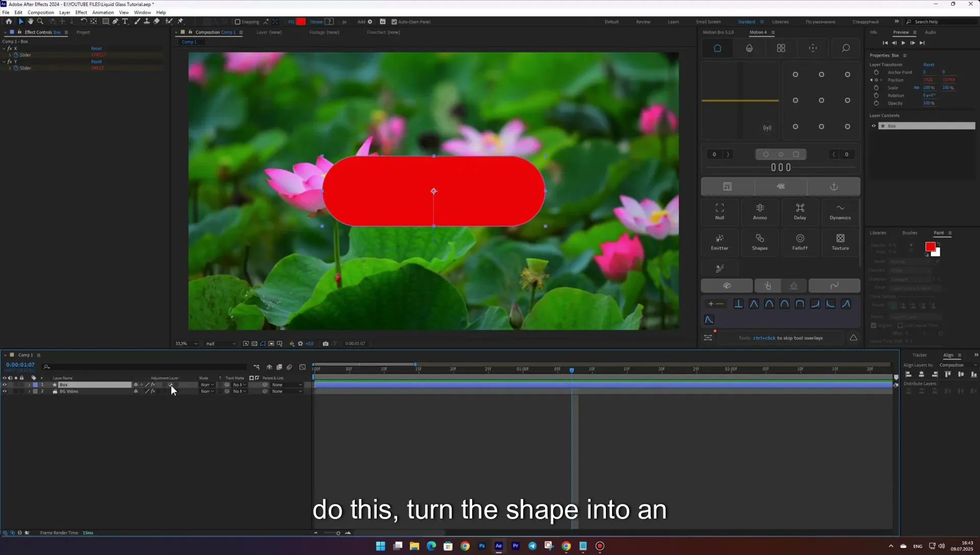980x555 pixels.
Task: Uncheck the Auto-Open Panel checkbox
Action: coord(394,22)
